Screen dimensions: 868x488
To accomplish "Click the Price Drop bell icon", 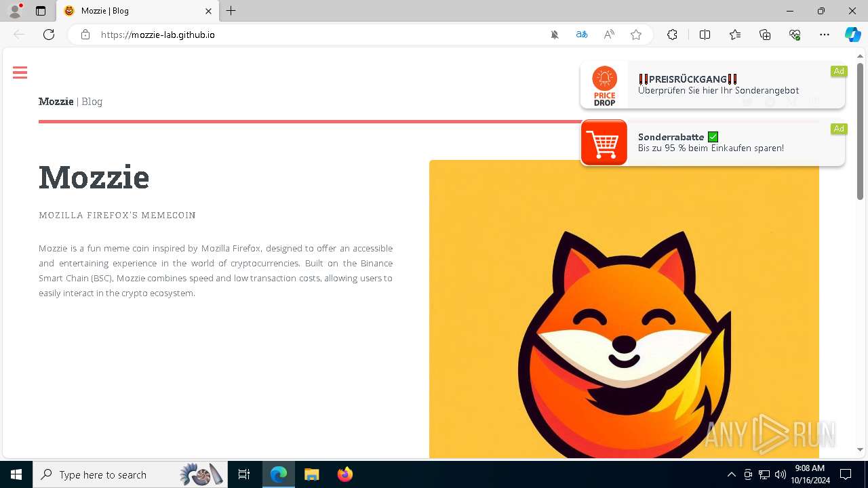I will click(604, 85).
